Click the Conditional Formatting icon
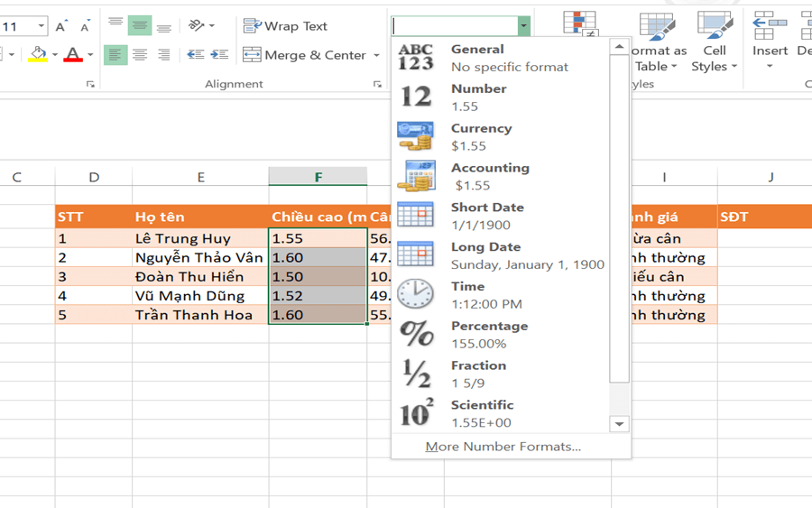Image resolution: width=812 pixels, height=508 pixels. pyautogui.click(x=579, y=25)
